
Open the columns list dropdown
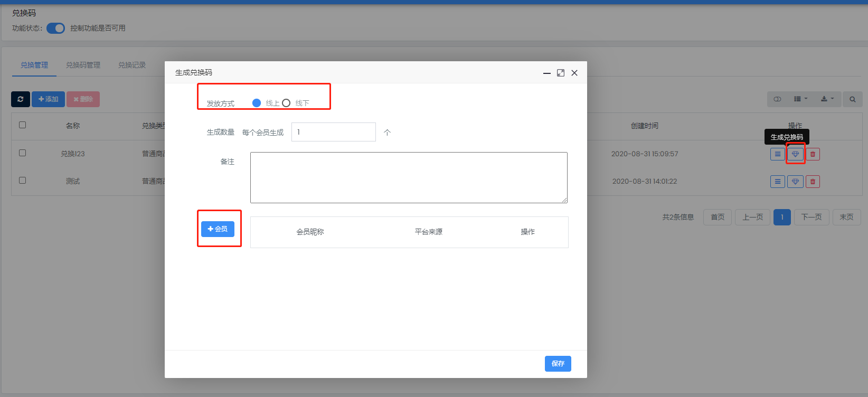[x=800, y=99]
